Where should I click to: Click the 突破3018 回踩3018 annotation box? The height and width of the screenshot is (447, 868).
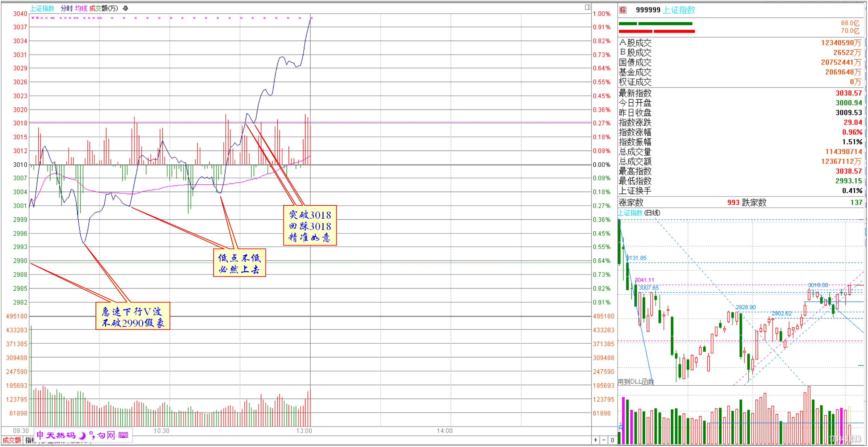[310, 225]
